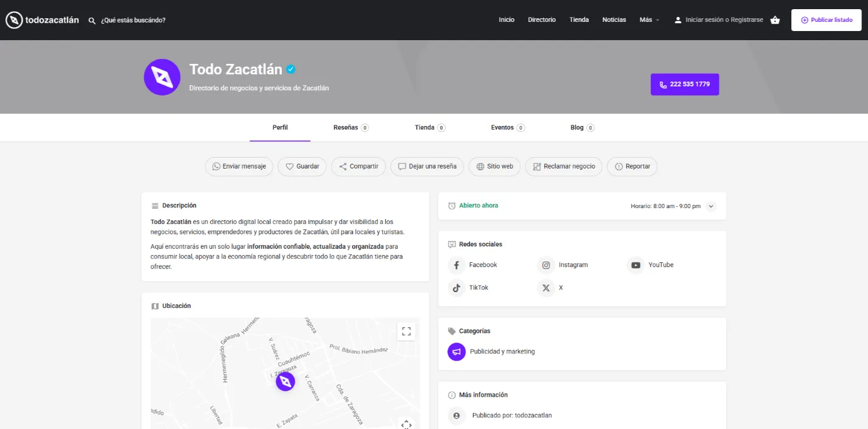The height and width of the screenshot is (429, 868).
Task: Call using the 222 535 1779 button
Action: 685,85
